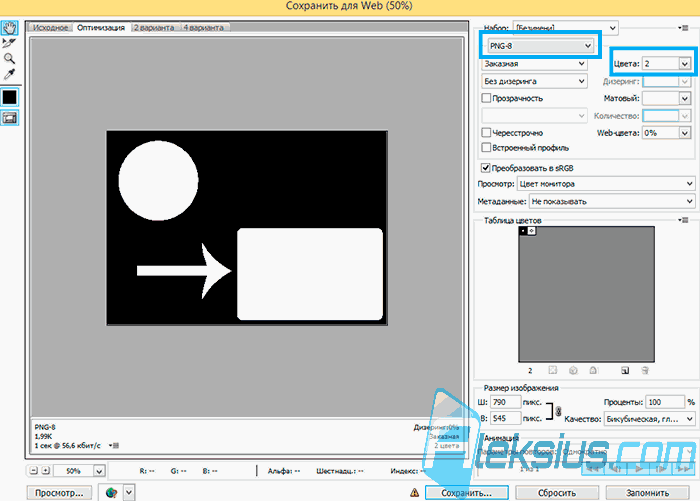
Task: Click the Сохранить... button
Action: [467, 493]
